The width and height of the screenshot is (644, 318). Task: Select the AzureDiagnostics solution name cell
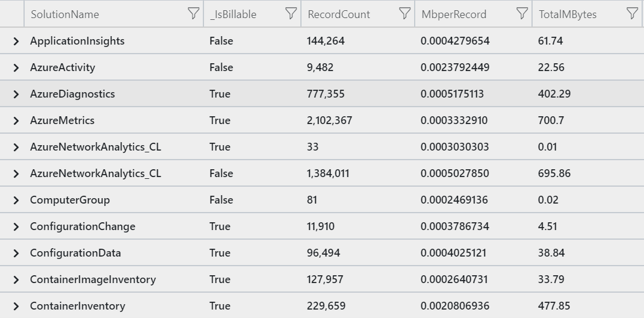pos(72,94)
